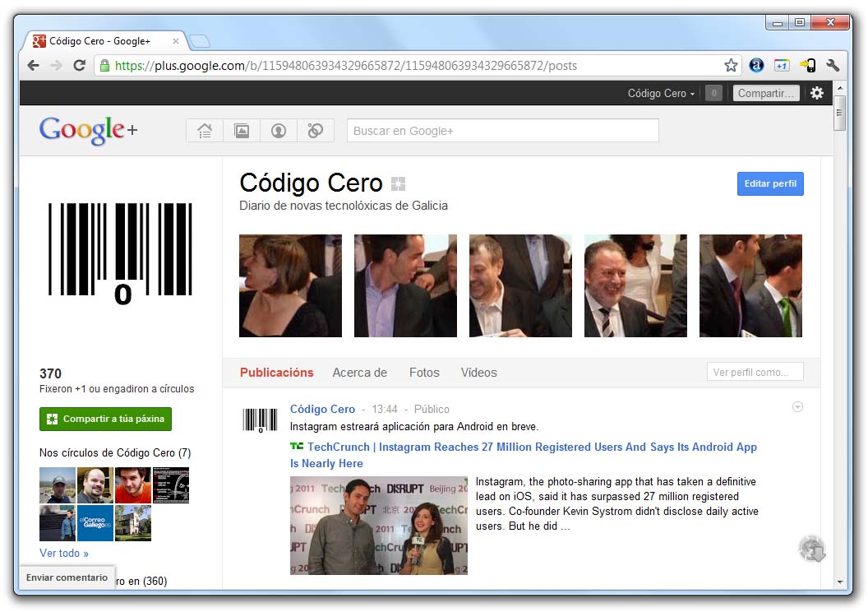
Task: Click the building photo circle avatar
Action: point(133,523)
